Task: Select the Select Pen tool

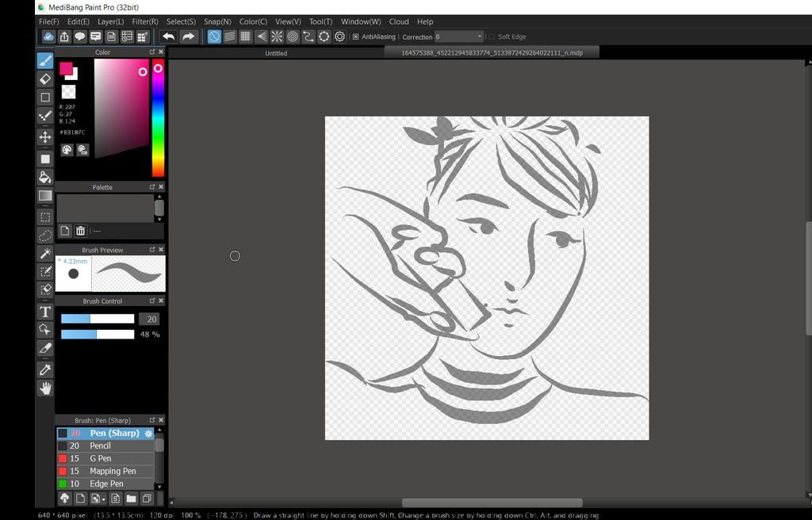Action: tap(45, 271)
